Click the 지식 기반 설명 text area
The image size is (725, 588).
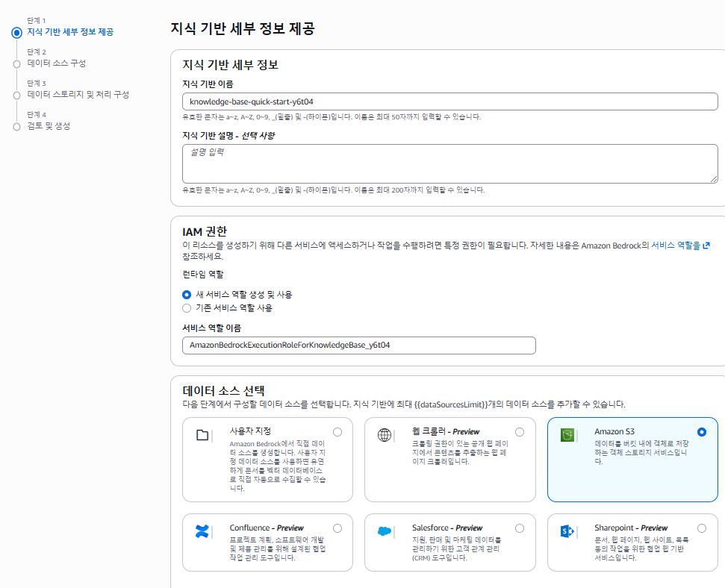click(450, 163)
